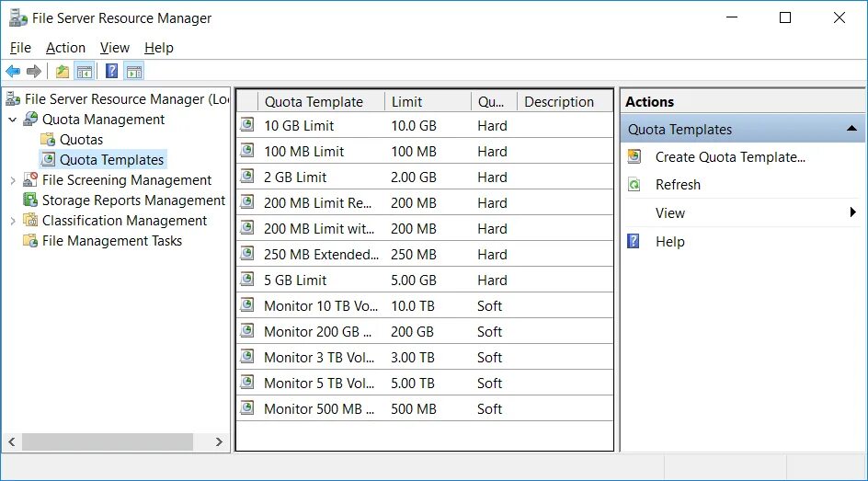The image size is (868, 481).
Task: Open the Action menu
Action: coord(65,48)
